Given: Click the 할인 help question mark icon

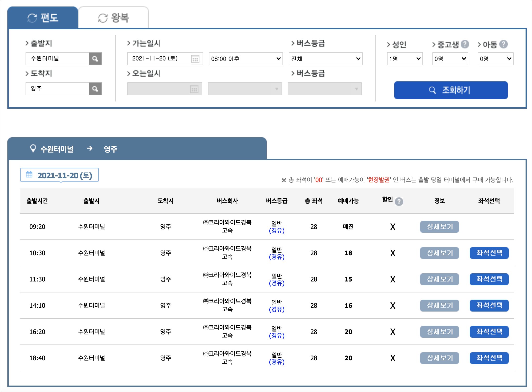Looking at the screenshot, I should [x=399, y=201].
